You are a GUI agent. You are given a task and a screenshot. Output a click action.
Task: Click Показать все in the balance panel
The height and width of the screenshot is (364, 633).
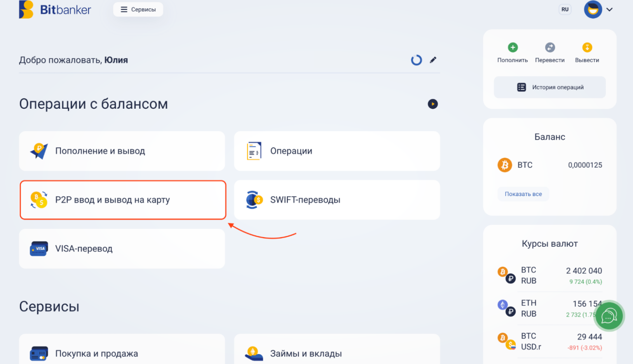pyautogui.click(x=523, y=194)
